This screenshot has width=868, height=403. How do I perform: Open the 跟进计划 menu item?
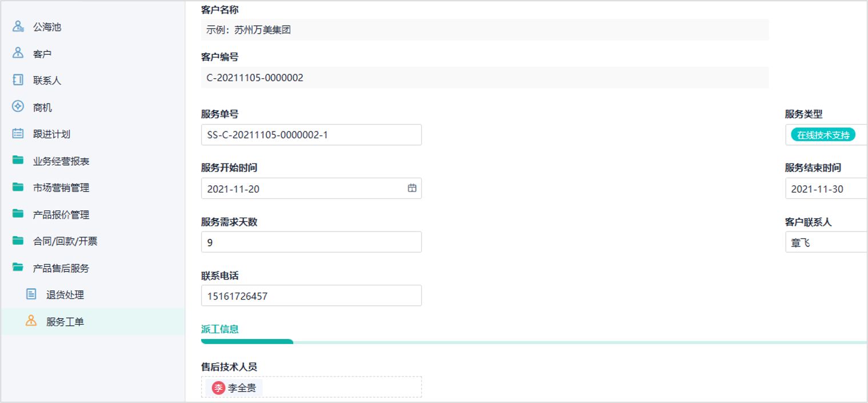(x=93, y=134)
